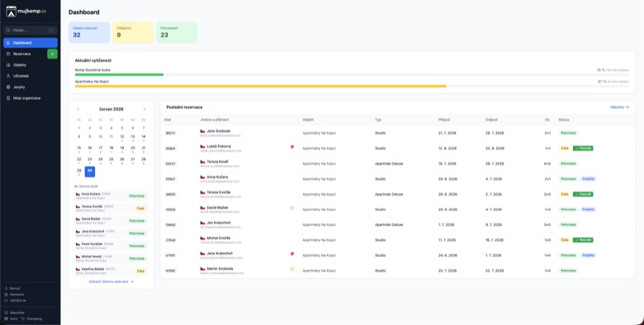Click Jana Svoboda name in reservations table
The height and width of the screenshot is (325, 644).
(x=219, y=131)
